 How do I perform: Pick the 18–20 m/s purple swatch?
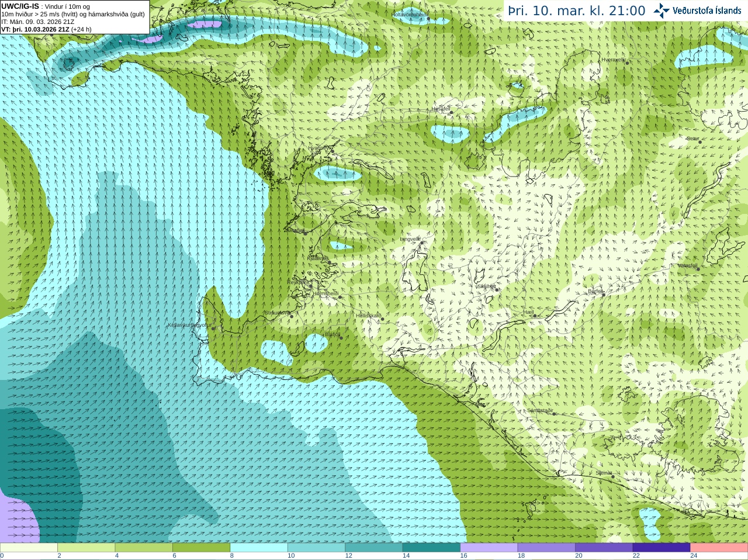(546, 548)
